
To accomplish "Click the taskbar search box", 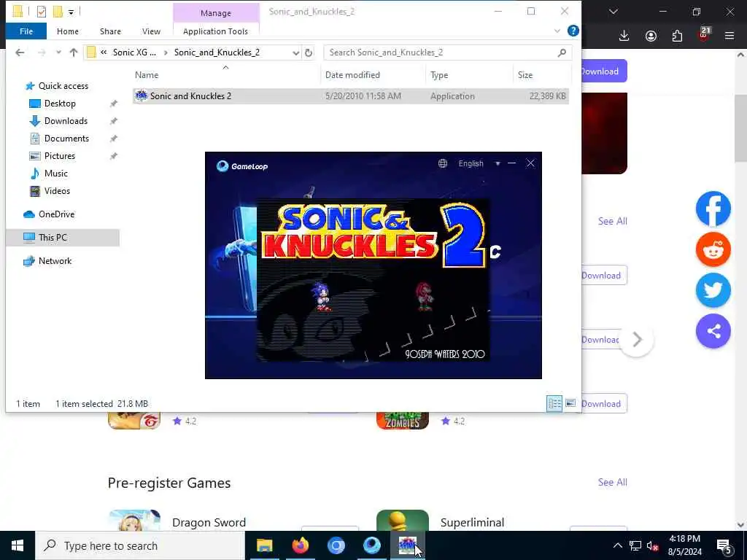I will [x=140, y=545].
